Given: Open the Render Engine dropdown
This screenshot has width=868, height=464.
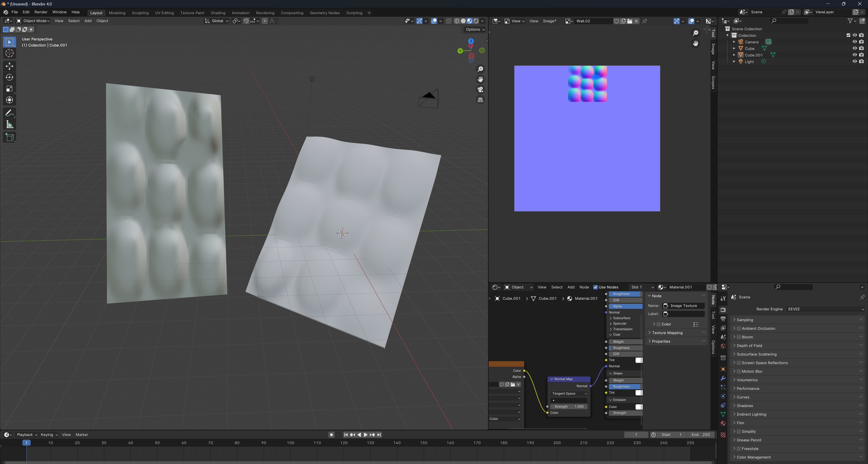Looking at the screenshot, I should pos(826,309).
